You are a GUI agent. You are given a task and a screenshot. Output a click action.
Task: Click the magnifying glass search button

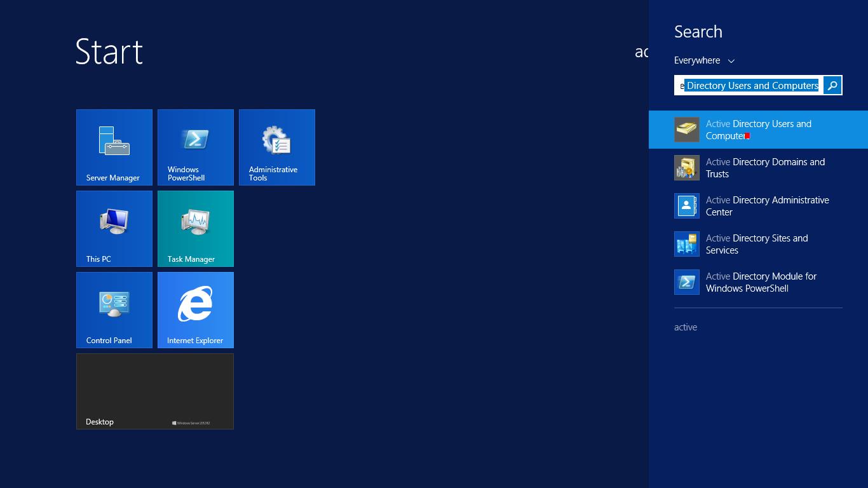[832, 85]
